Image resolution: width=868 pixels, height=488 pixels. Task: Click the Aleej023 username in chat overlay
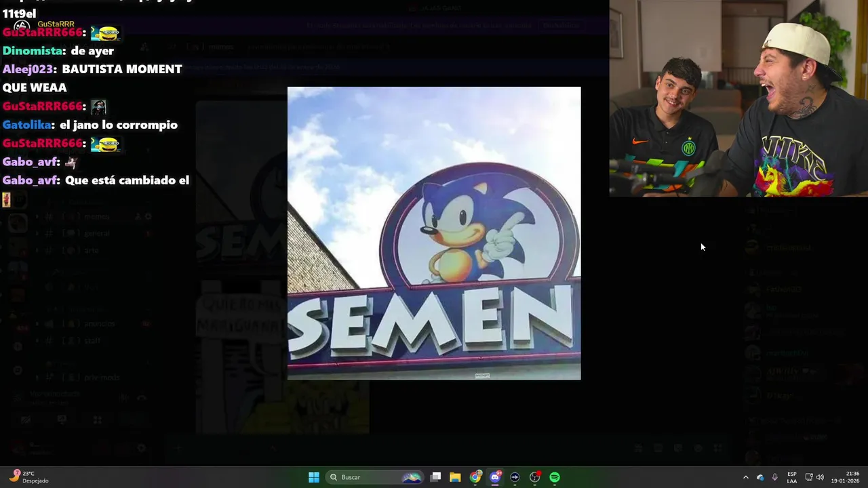tap(28, 69)
